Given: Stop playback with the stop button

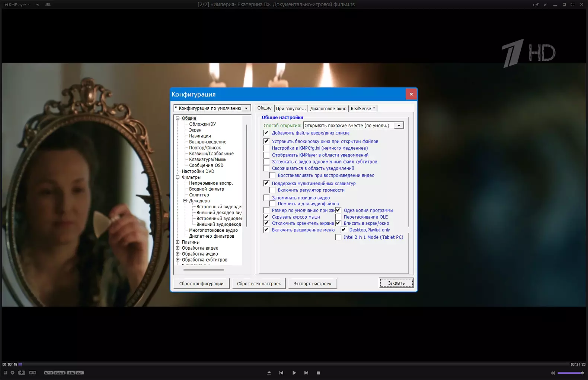Looking at the screenshot, I should click(319, 373).
